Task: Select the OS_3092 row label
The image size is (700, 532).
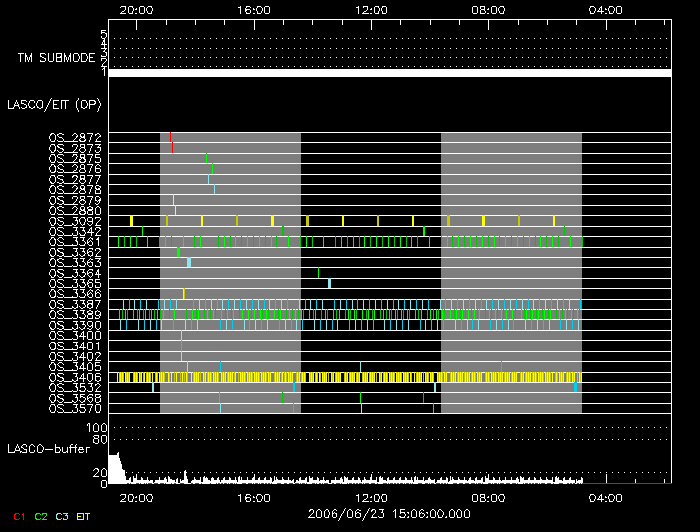Action: [x=74, y=220]
